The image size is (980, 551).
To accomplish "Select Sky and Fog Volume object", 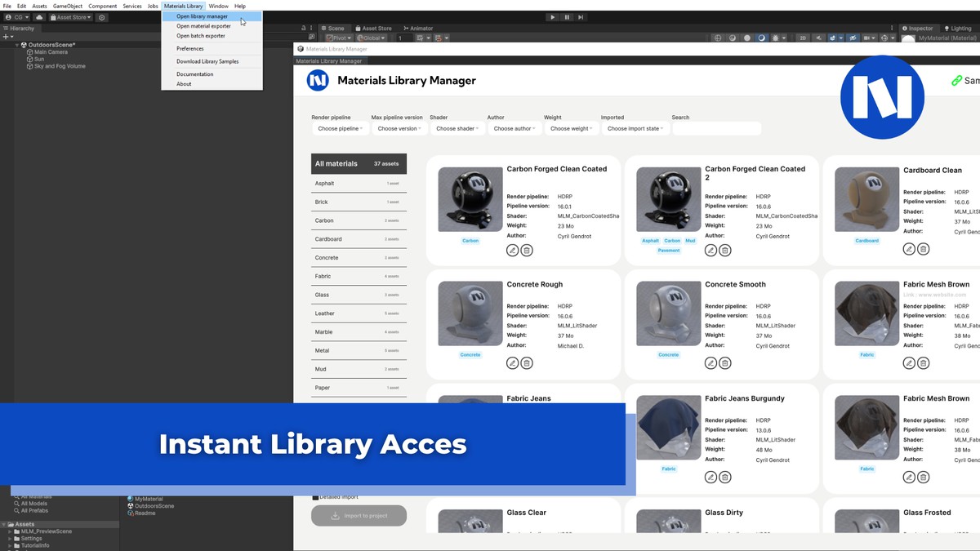I will tap(60, 66).
